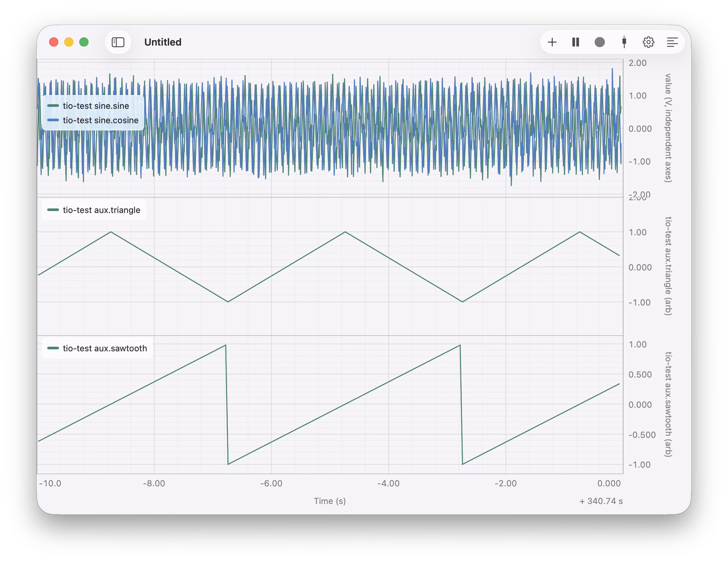Click the yellow minimize window button
The width and height of the screenshot is (728, 563).
(69, 42)
